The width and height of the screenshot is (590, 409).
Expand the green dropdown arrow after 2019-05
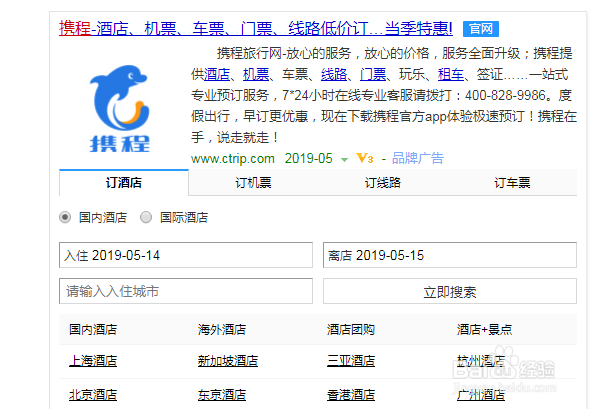[x=344, y=160]
